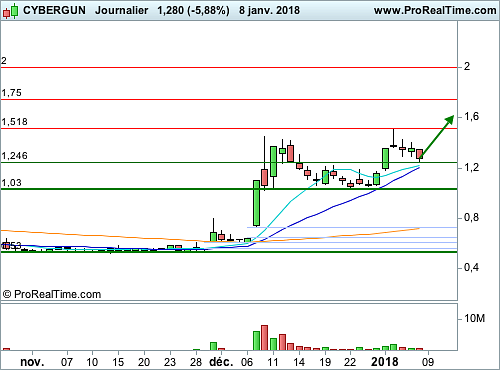Click the support label 1,03
This screenshot has width=500, height=370.
(x=12, y=183)
